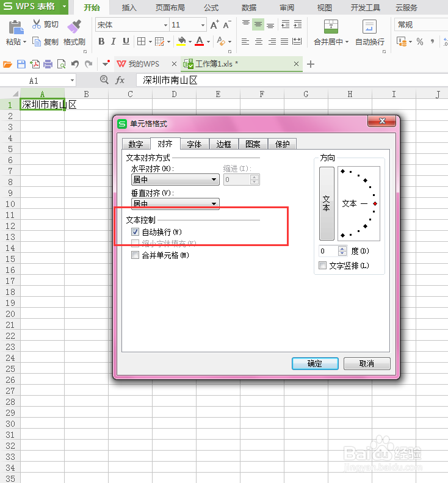Click the red orientation dial marker
This screenshot has height=483, width=448.
pos(375,203)
